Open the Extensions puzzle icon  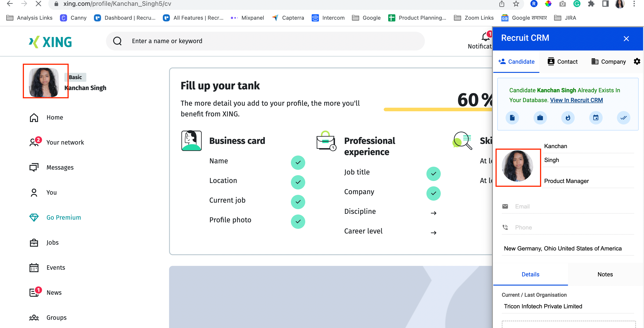coord(591,4)
